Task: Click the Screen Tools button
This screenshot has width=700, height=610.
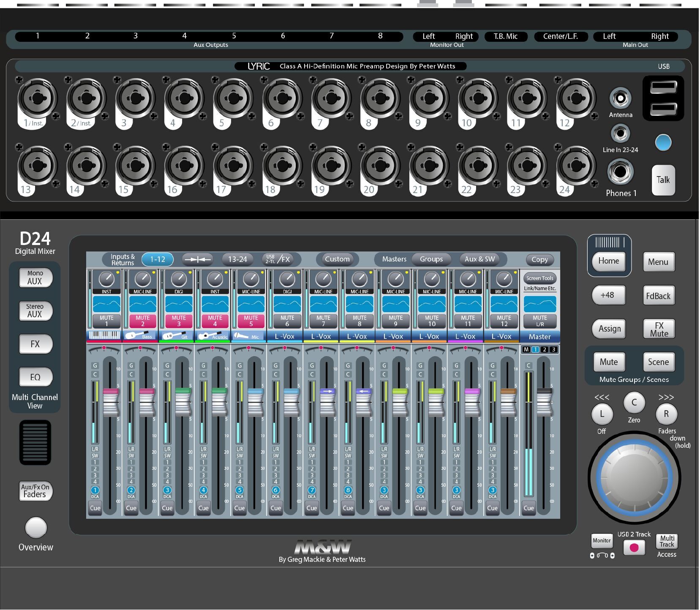Action: pos(540,278)
